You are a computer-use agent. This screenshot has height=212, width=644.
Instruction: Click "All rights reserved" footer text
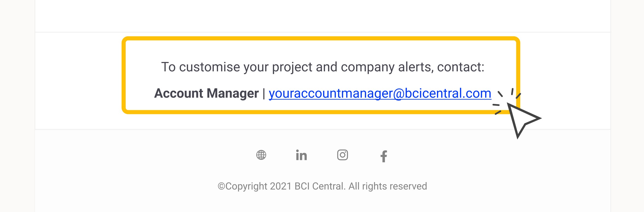(x=388, y=186)
